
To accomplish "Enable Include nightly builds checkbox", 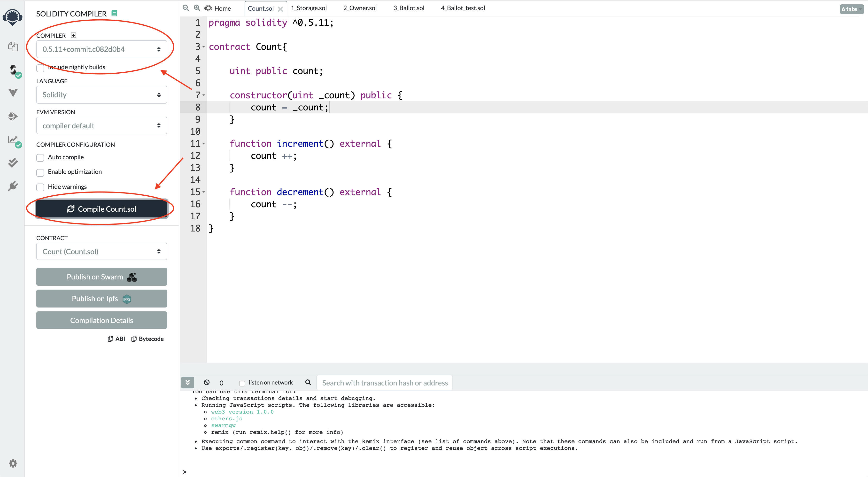I will (x=40, y=68).
